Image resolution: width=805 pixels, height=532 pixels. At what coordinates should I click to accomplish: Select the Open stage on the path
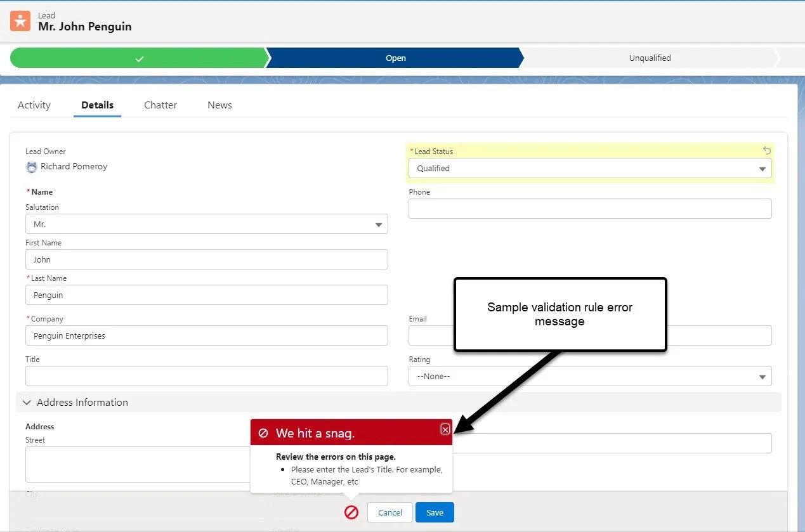click(396, 57)
